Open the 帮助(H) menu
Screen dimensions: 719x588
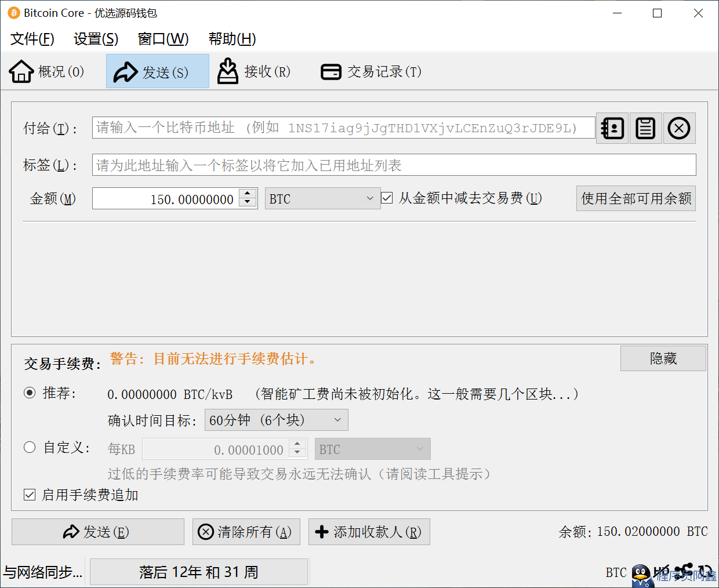pyautogui.click(x=232, y=39)
